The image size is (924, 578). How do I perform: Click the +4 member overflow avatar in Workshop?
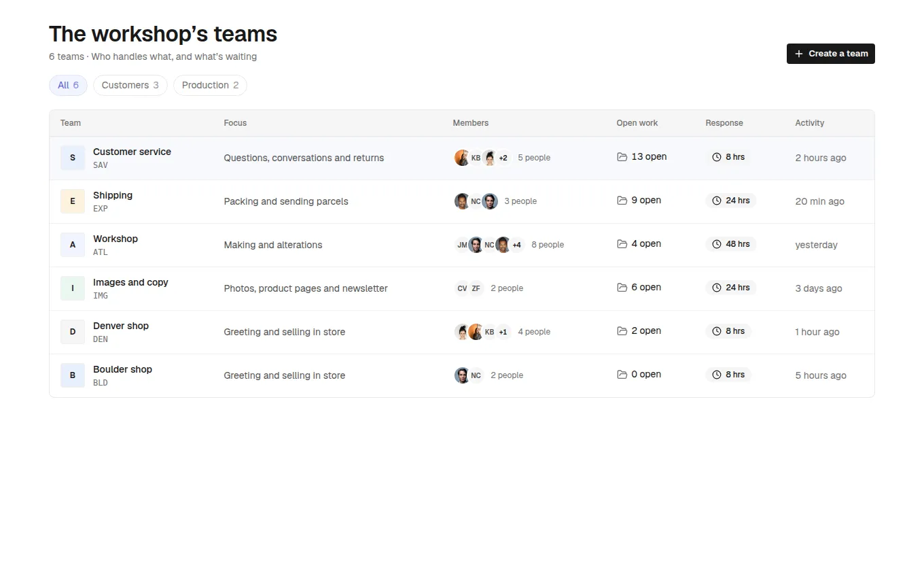tap(516, 245)
